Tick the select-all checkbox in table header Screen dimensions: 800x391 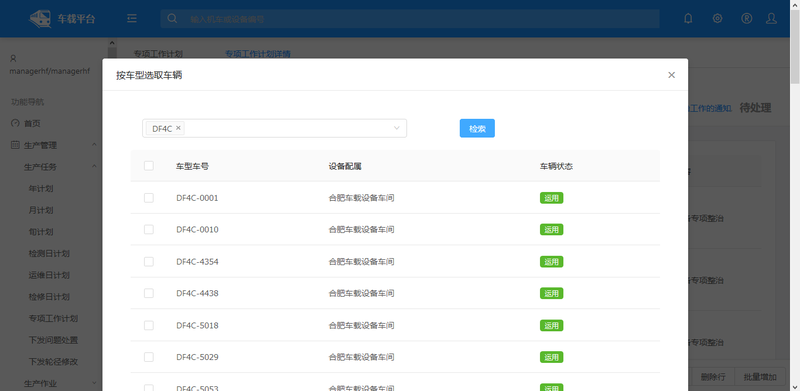[148, 166]
